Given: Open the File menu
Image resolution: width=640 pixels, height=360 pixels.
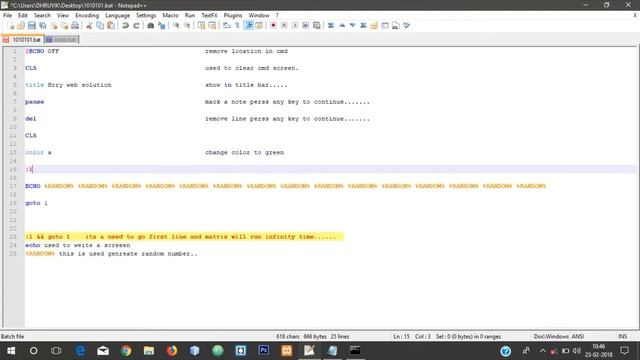Looking at the screenshot, I should point(8,16).
